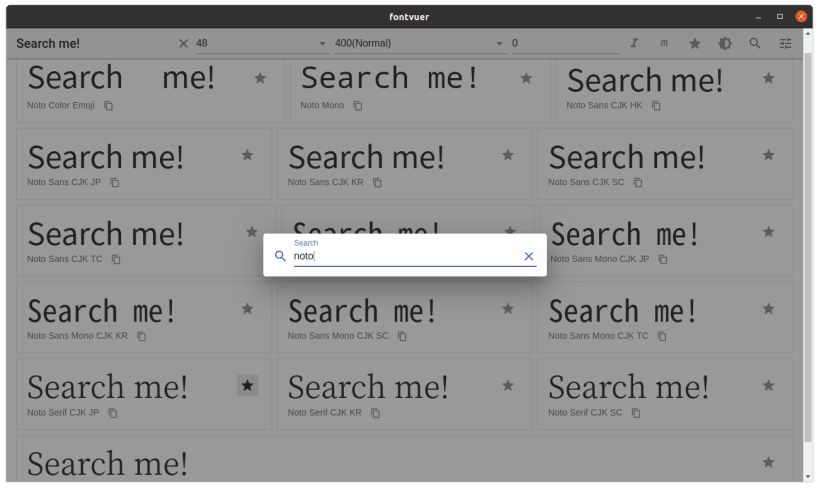Star the Noto Sans CJK SC font
This screenshot has width=819, height=488.
click(x=768, y=155)
